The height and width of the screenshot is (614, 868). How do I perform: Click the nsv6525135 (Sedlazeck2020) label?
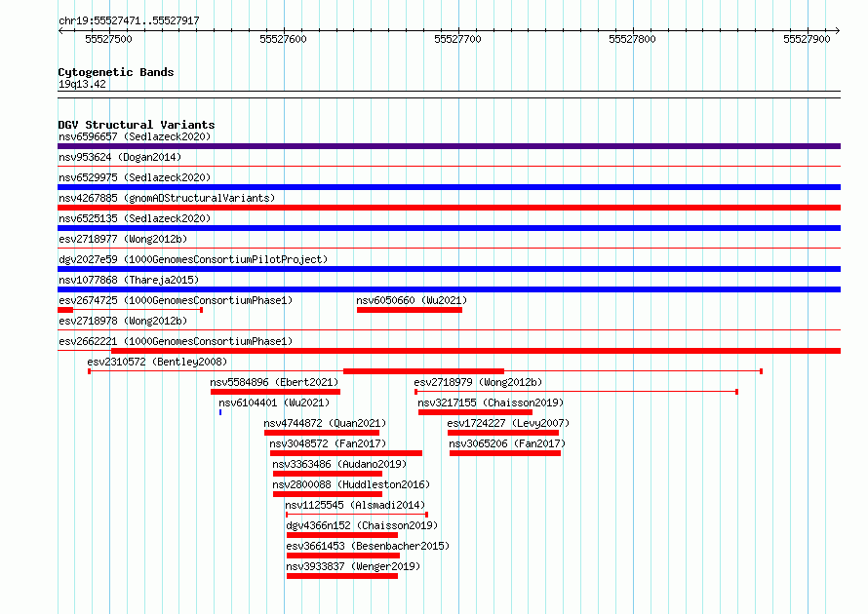coord(135,218)
